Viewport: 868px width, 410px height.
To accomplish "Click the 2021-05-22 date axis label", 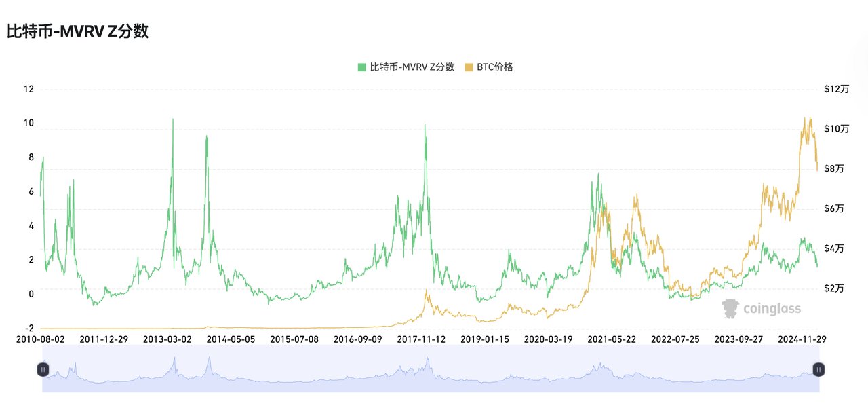I will (x=612, y=338).
